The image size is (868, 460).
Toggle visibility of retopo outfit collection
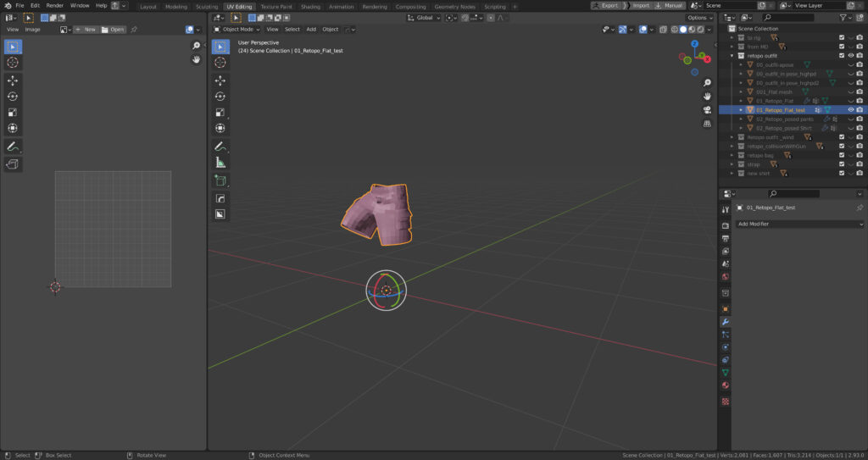click(850, 56)
